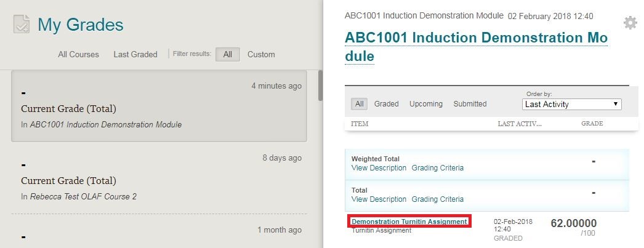Viewport: 644px width, 248px height.
Task: Open Grading Criteria for Total row
Action: coord(437,199)
